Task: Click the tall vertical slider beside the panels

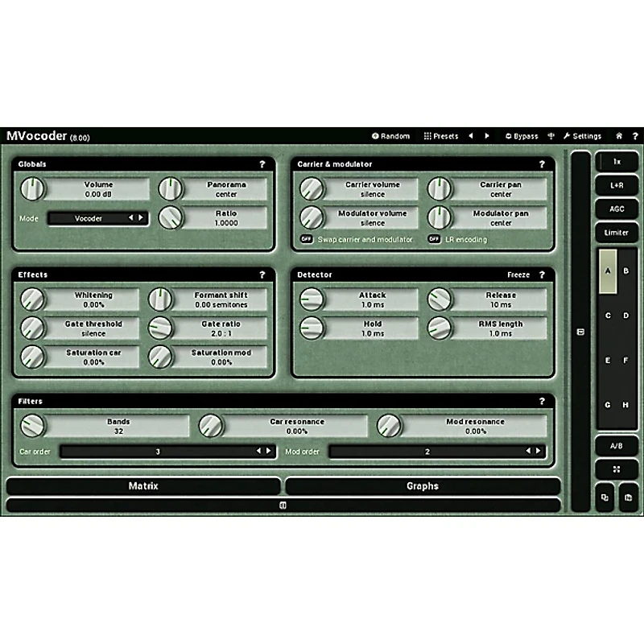Action: [x=580, y=332]
